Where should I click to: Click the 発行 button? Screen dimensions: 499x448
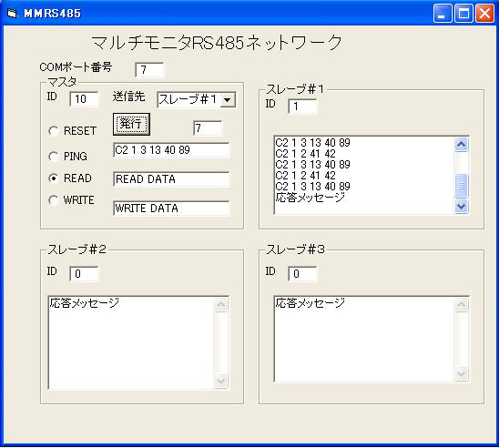pos(131,124)
